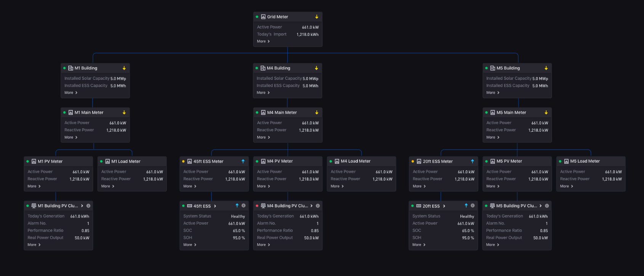The width and height of the screenshot is (644, 276).
Task: Click the Grid Meter icon
Action: 263,17
